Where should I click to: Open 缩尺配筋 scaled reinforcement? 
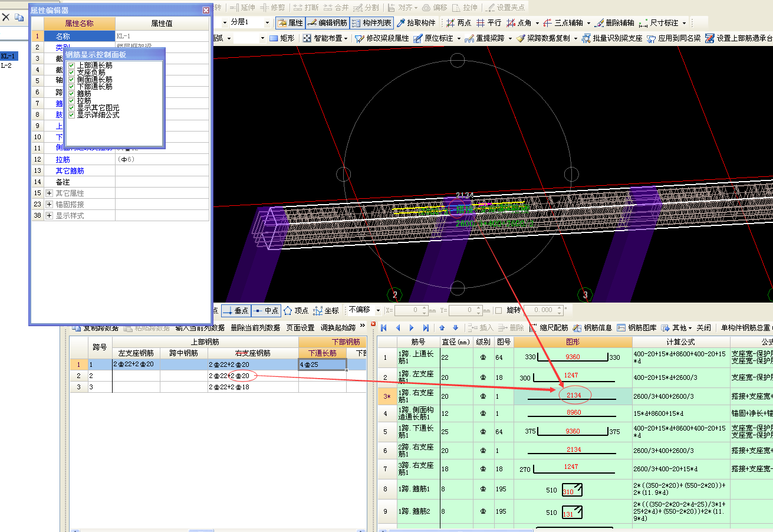point(549,328)
